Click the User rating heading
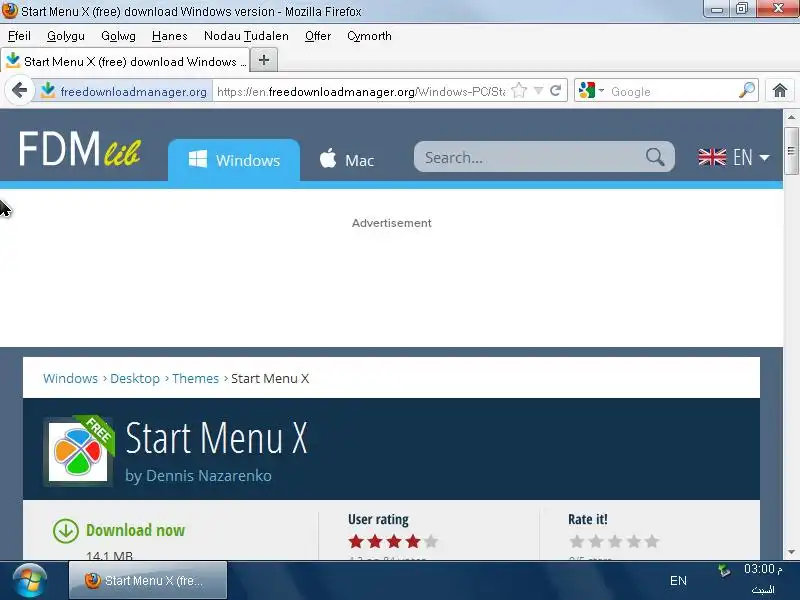The image size is (800, 600). tap(378, 519)
